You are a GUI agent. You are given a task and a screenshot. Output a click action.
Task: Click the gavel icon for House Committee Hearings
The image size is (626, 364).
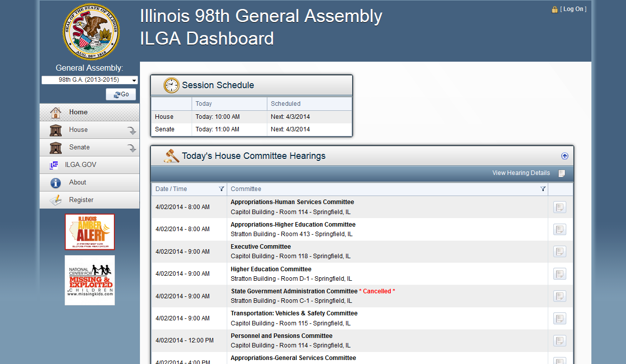point(172,156)
